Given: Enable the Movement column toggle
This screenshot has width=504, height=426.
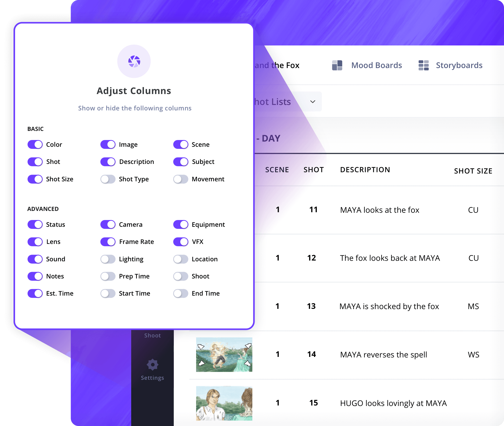Looking at the screenshot, I should click(181, 179).
